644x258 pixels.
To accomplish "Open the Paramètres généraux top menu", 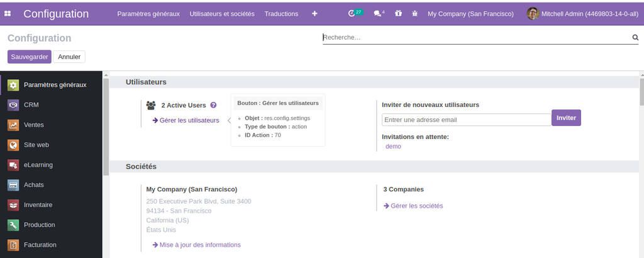I will 148,13.
